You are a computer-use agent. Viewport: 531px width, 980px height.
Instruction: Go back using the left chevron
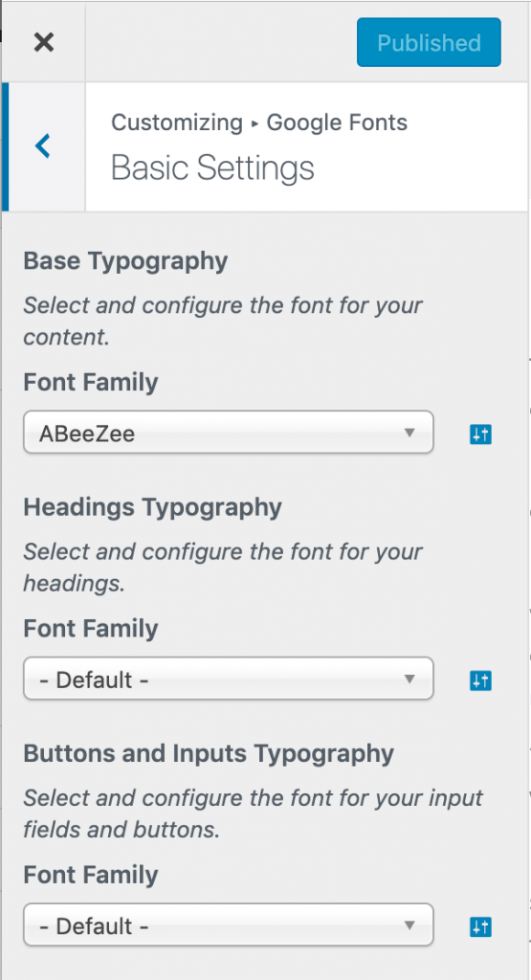[x=42, y=146]
